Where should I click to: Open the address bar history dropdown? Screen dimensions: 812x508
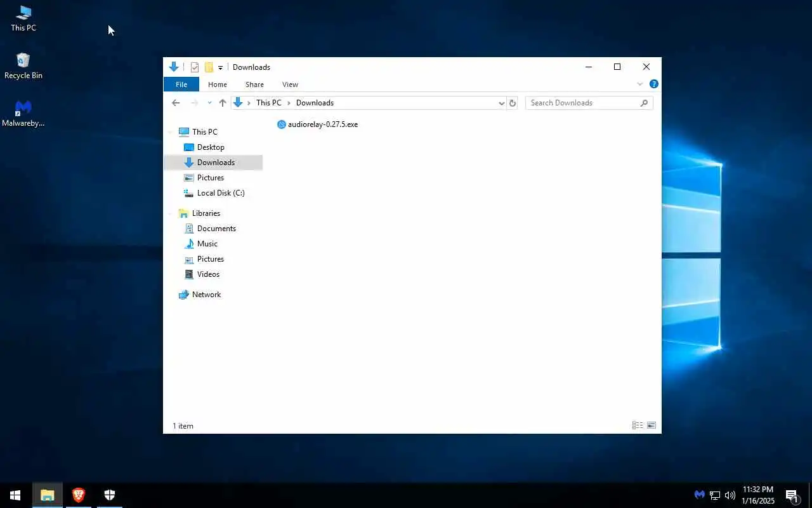pyautogui.click(x=501, y=103)
